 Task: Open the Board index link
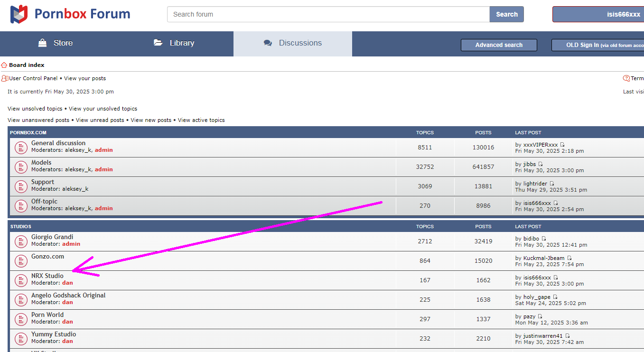tap(27, 65)
